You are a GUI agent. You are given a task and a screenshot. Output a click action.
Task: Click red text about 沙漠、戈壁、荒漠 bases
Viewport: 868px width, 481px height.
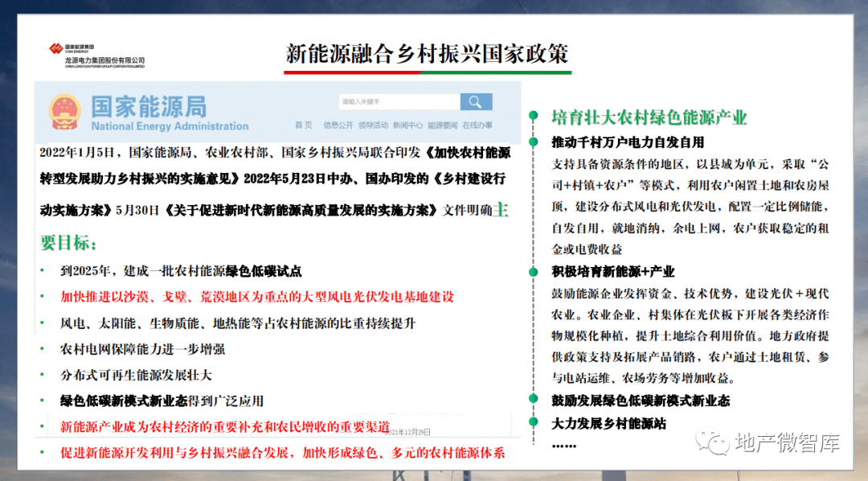[257, 297]
